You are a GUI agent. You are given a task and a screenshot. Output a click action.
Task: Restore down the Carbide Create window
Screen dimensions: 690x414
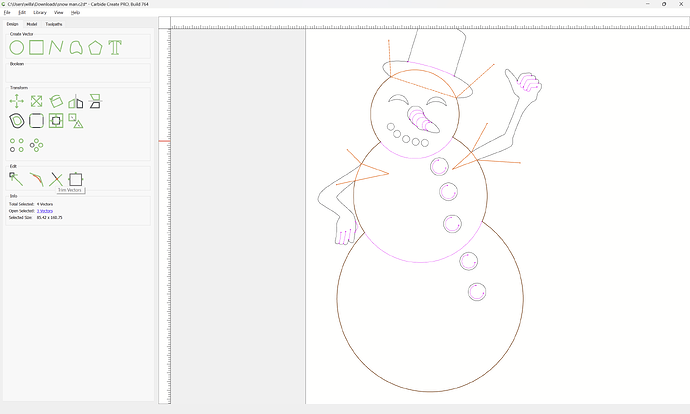[664, 4]
